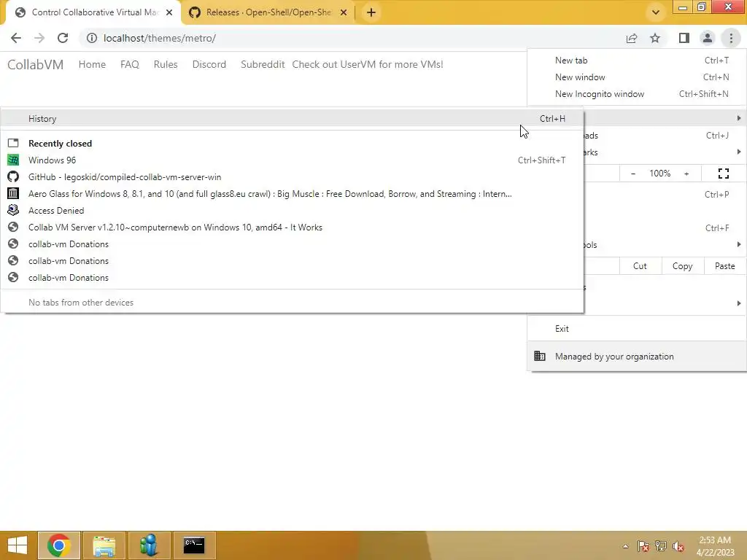
Task: Open History from the submenu
Action: pos(292,119)
